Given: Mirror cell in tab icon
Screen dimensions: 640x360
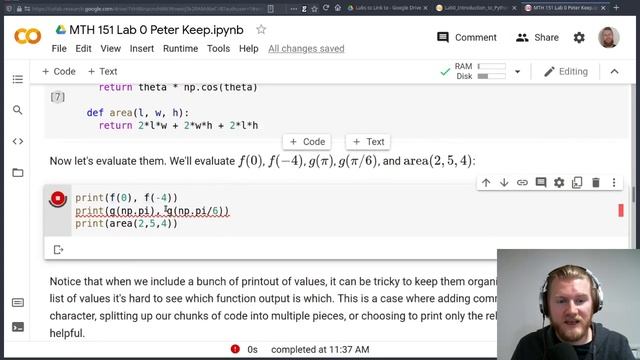Looking at the screenshot, I should pos(577,182).
